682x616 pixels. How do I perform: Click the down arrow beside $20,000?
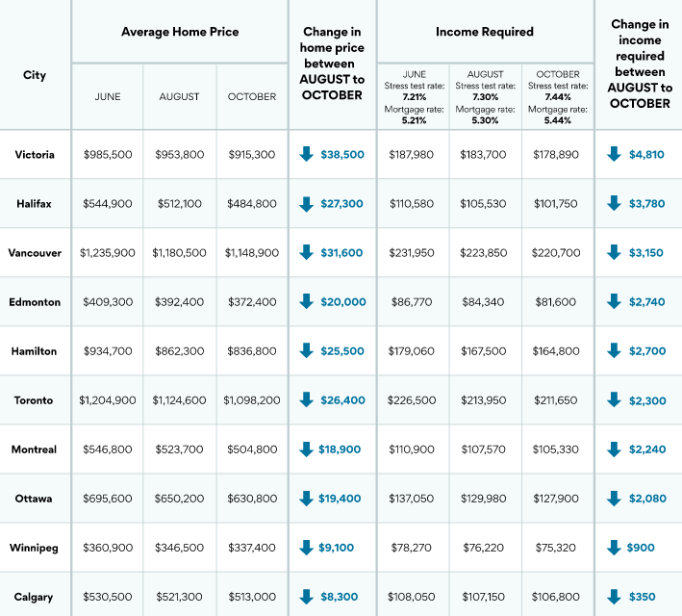click(307, 301)
